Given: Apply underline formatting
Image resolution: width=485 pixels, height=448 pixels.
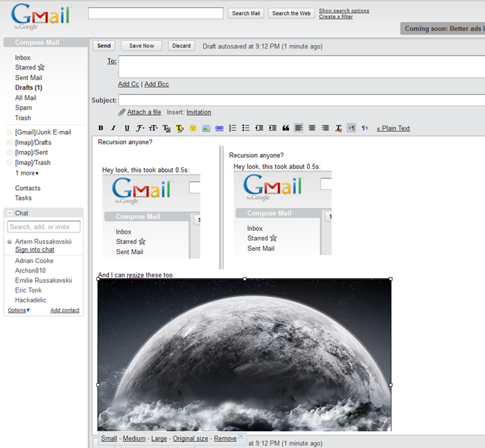Looking at the screenshot, I should (x=127, y=128).
